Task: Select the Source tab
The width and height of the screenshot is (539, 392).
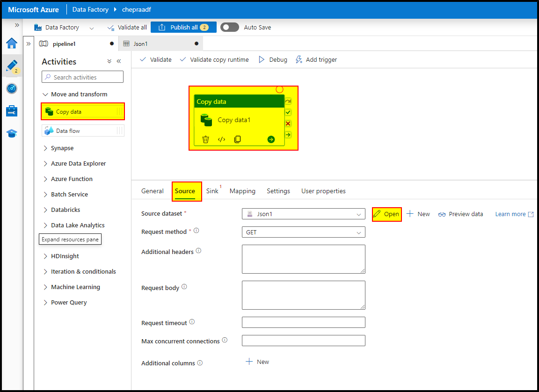Action: point(185,191)
